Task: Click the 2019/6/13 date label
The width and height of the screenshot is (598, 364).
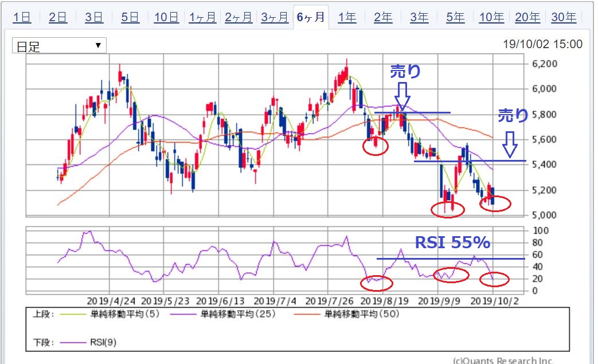Action: [220, 301]
